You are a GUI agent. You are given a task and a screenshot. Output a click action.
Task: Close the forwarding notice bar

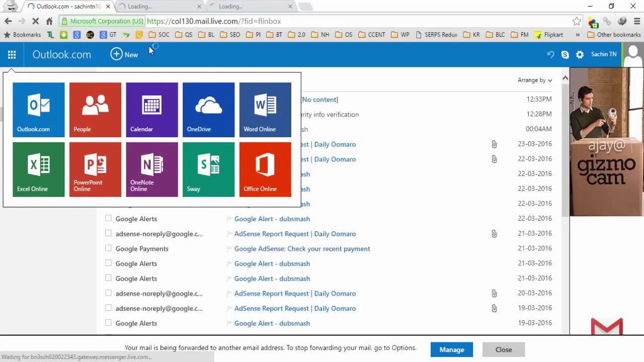pyautogui.click(x=504, y=349)
